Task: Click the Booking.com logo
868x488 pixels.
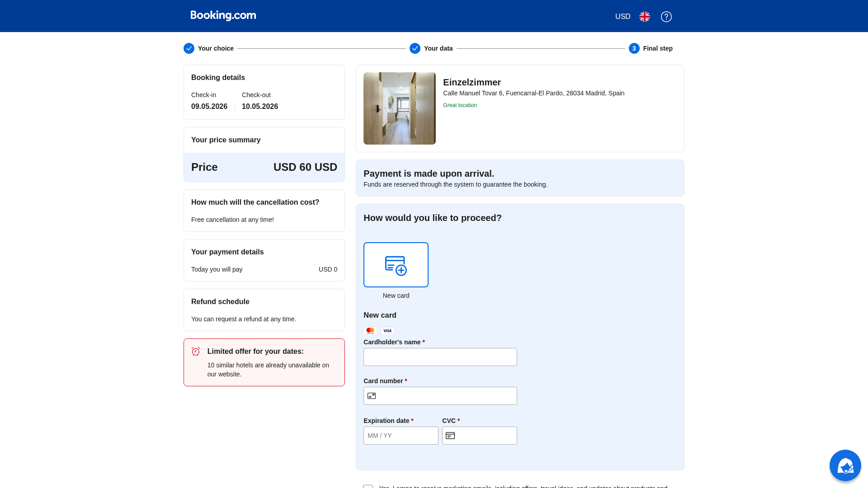Action: click(222, 15)
